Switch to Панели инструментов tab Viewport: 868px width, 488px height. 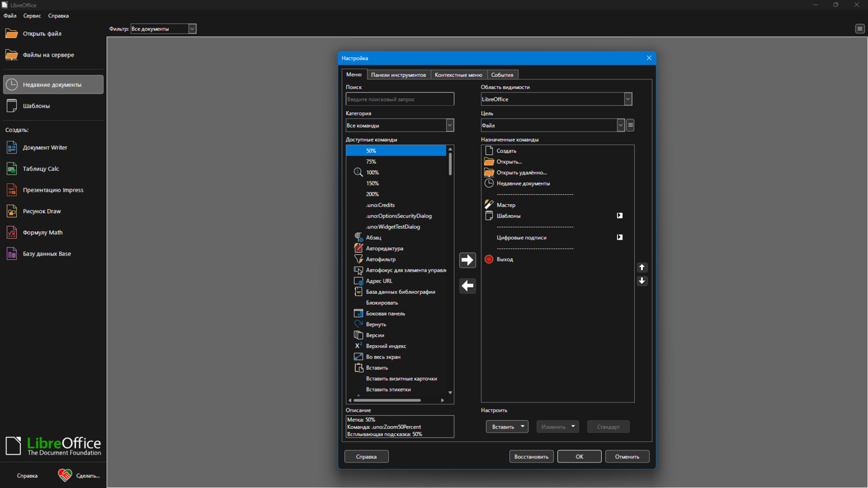pyautogui.click(x=398, y=75)
